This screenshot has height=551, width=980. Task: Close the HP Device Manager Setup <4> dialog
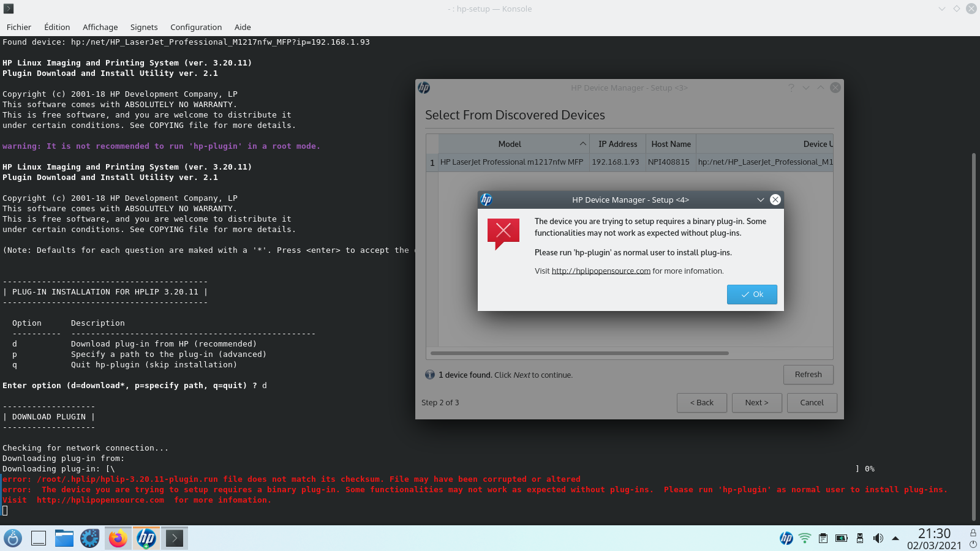(x=775, y=200)
